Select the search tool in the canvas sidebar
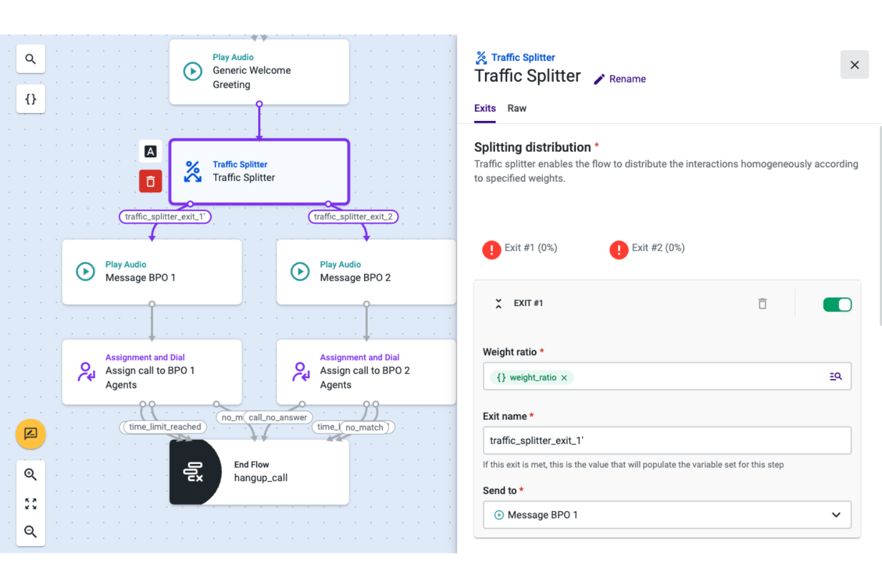This screenshot has width=882, height=588. coord(30,58)
